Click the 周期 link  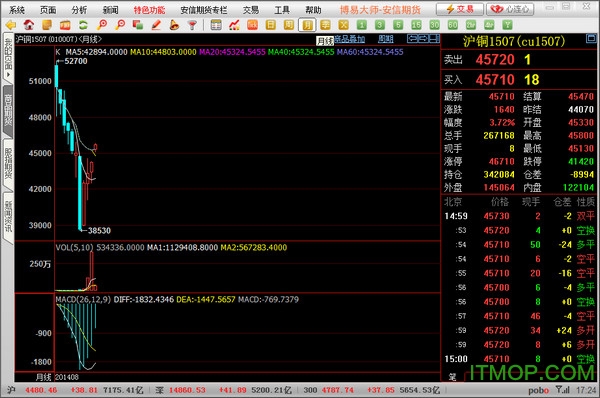pyautogui.click(x=385, y=39)
